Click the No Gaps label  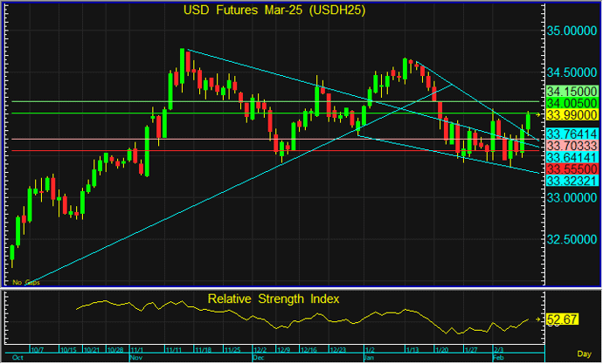(x=25, y=282)
